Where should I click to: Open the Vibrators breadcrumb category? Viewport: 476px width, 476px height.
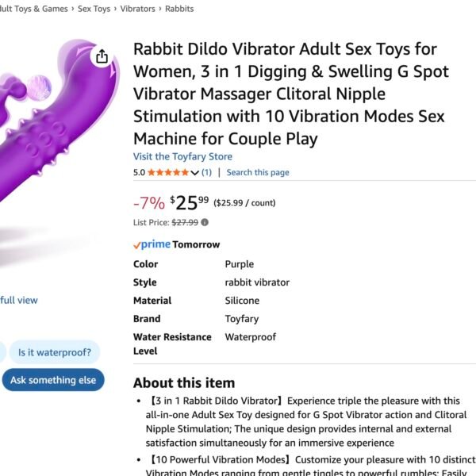click(x=137, y=9)
